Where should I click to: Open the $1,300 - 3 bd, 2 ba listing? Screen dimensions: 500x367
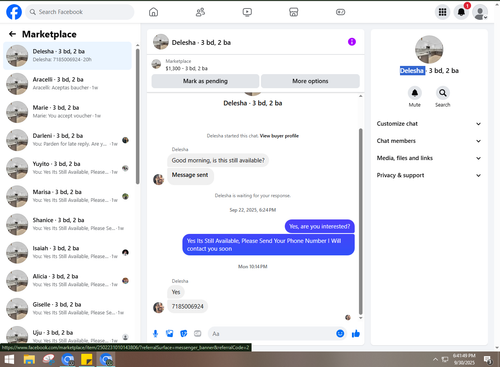186,68
